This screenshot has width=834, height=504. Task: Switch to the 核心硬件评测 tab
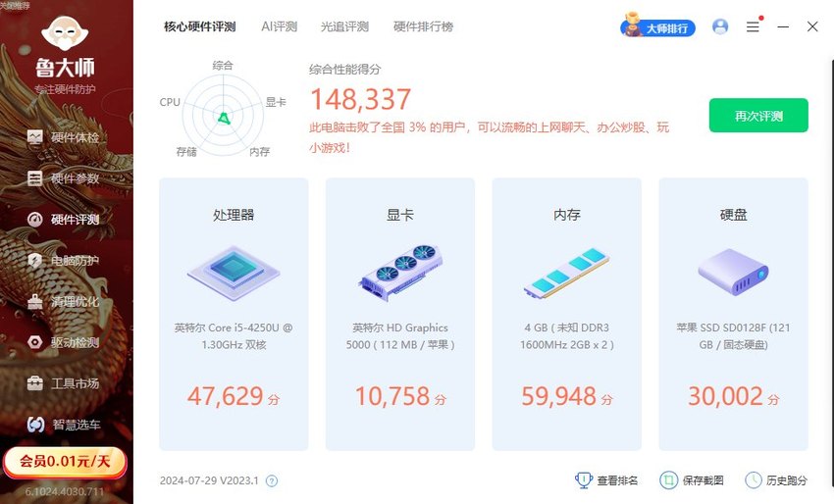200,26
